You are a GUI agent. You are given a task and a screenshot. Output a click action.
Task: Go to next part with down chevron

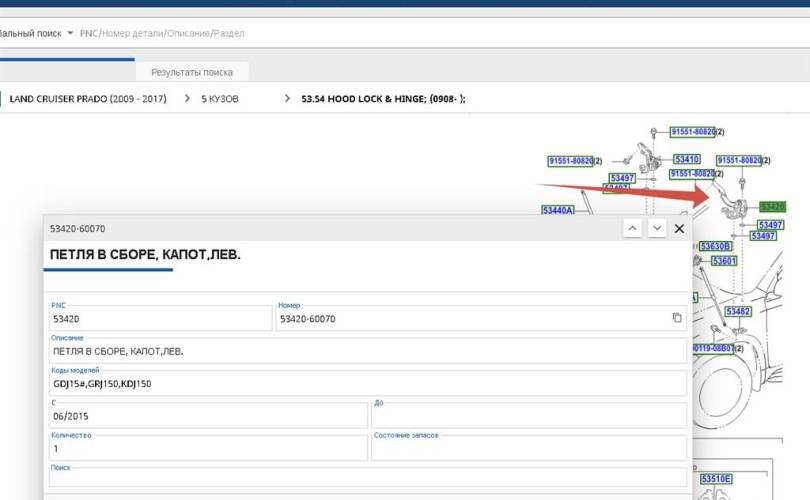click(x=657, y=229)
